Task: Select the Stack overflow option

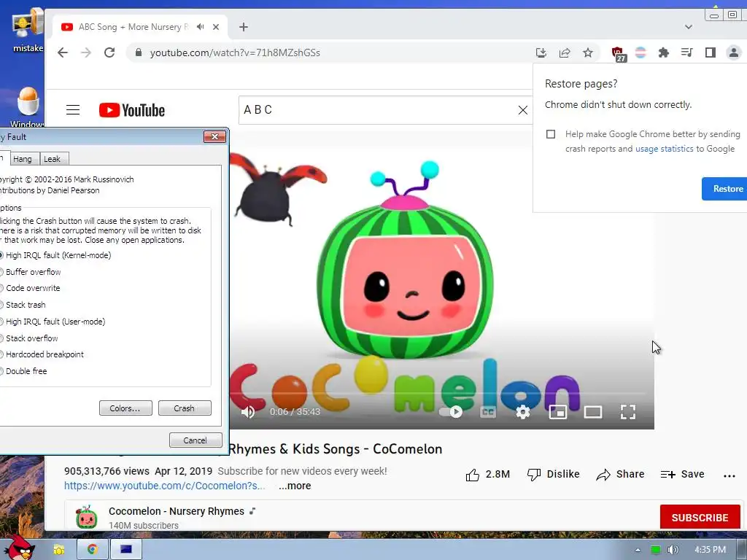Action: click(29, 338)
